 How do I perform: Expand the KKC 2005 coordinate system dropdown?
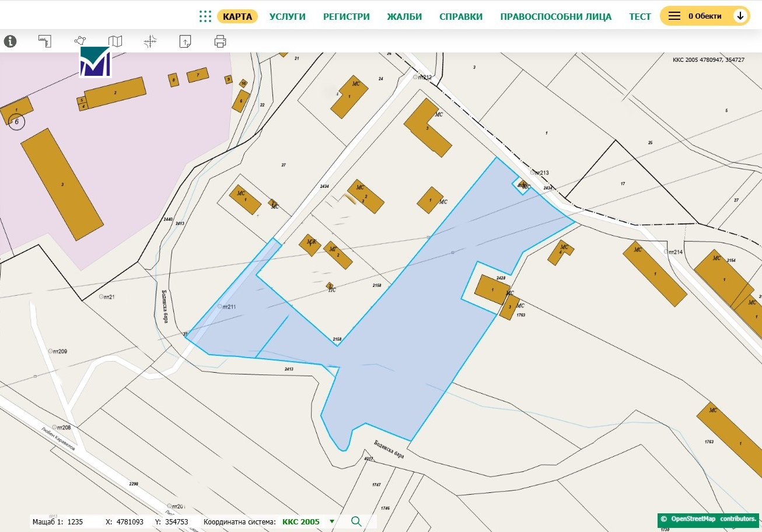pos(332,521)
